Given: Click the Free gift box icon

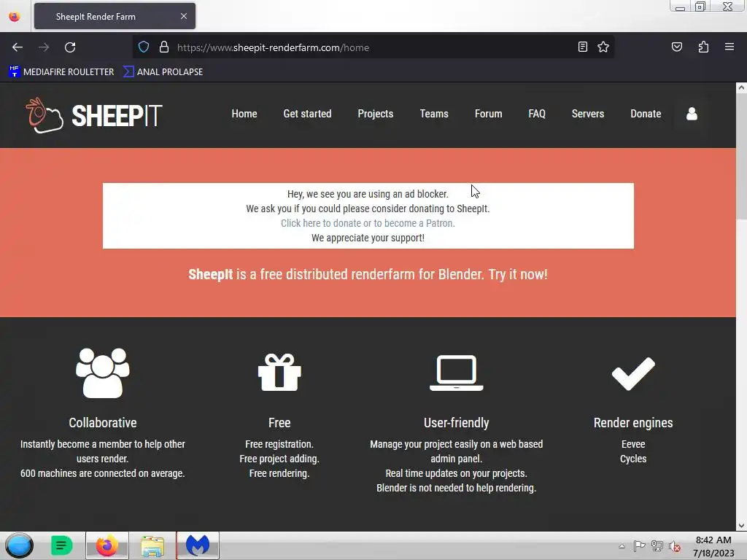Looking at the screenshot, I should [279, 373].
